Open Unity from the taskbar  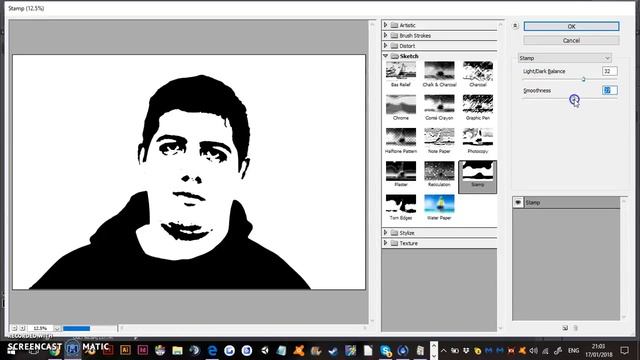coord(264,350)
